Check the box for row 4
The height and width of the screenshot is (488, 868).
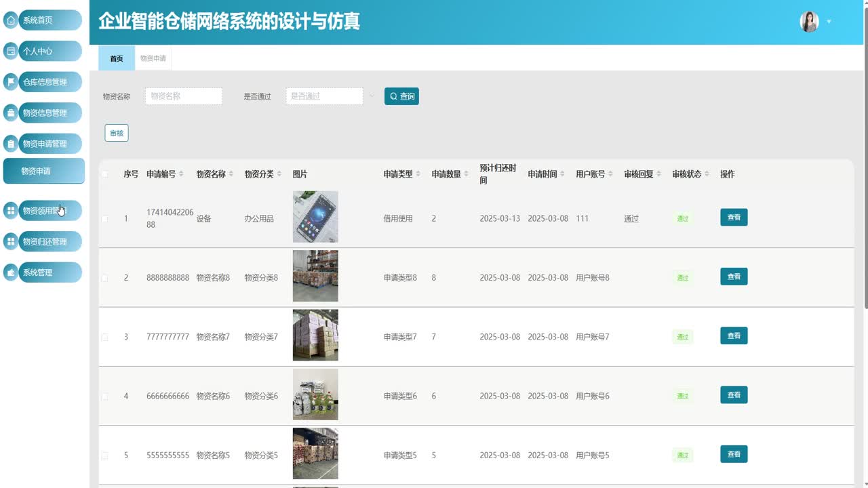point(104,396)
